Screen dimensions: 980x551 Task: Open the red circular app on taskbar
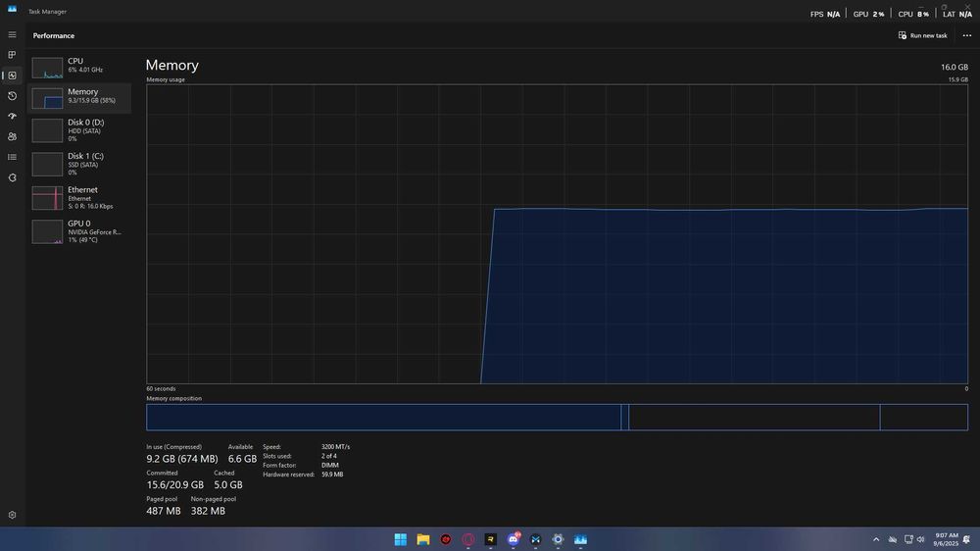coord(446,539)
